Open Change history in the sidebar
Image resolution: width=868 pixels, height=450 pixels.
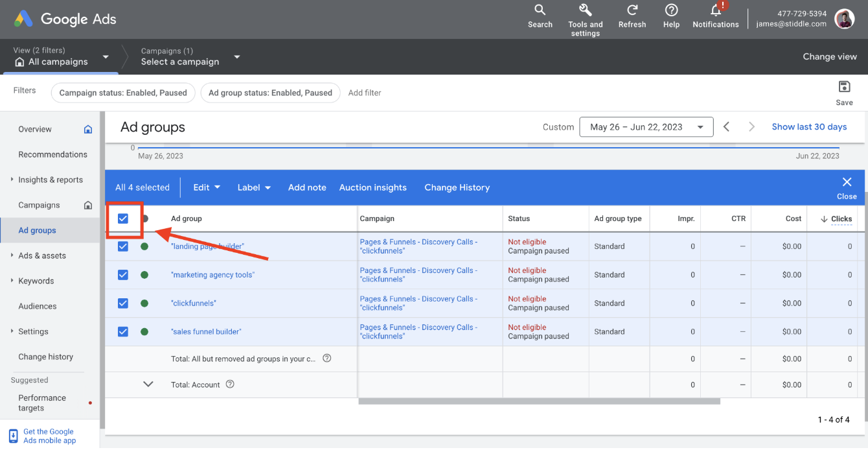point(45,357)
